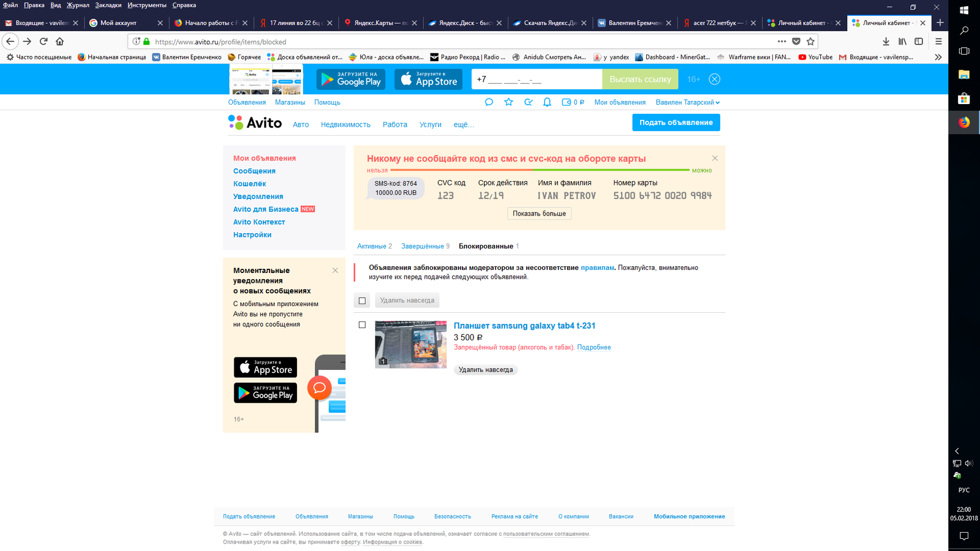
Task: Open the Avito messages chat icon in header
Action: [489, 102]
